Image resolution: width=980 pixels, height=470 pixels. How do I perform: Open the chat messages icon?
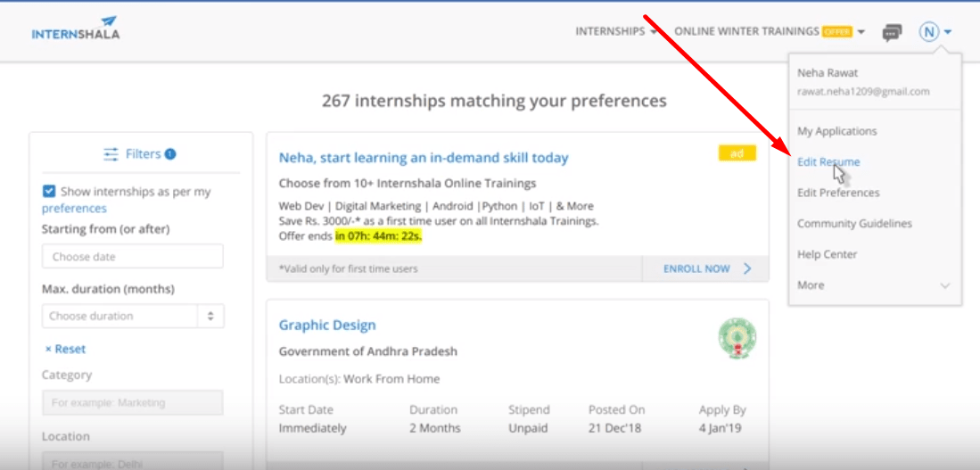[892, 32]
